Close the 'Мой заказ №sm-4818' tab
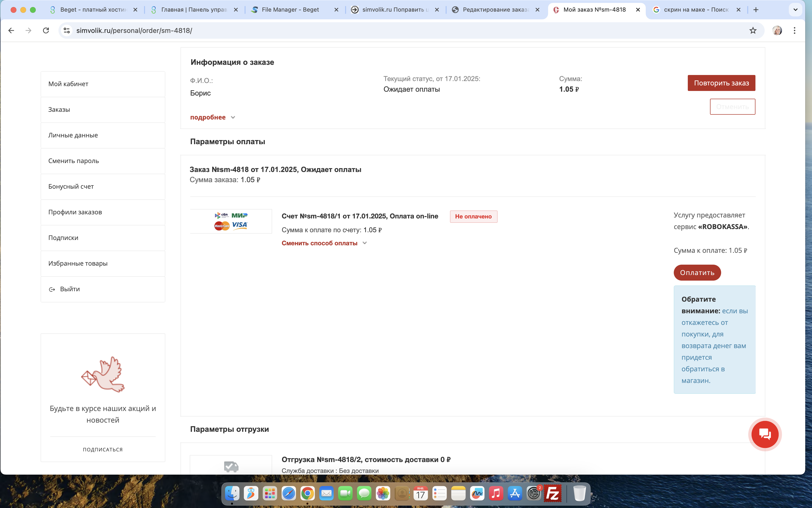Image resolution: width=812 pixels, height=508 pixels. coord(638,10)
